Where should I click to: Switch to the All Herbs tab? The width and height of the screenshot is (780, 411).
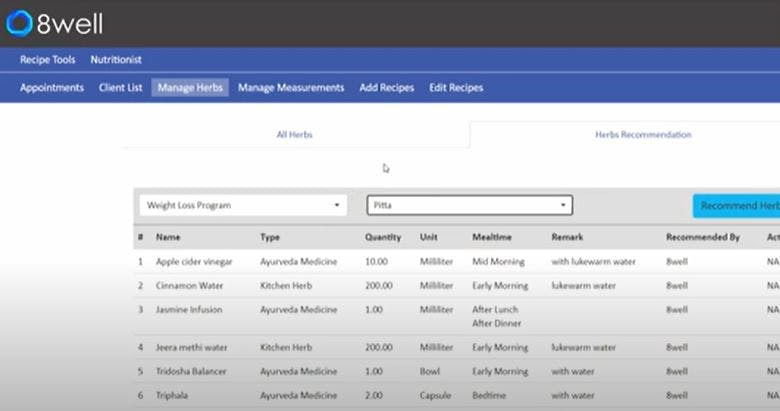tap(294, 134)
